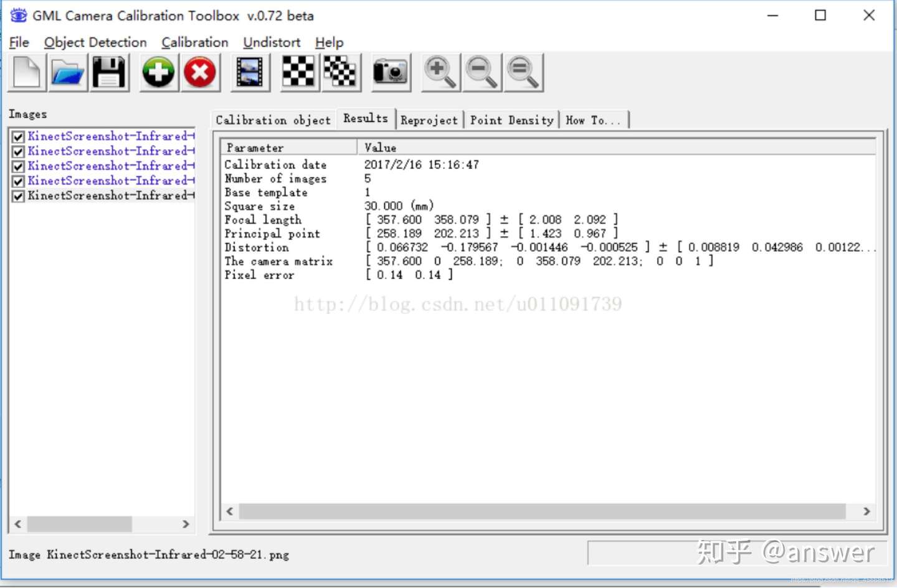The width and height of the screenshot is (897, 588).
Task: Open the File menu
Action: [19, 42]
